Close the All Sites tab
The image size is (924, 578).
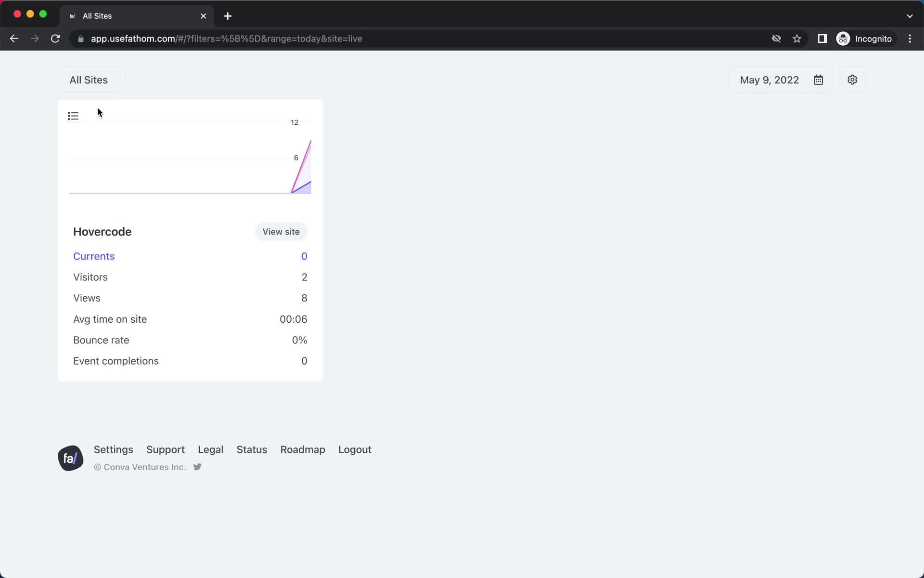click(x=204, y=16)
